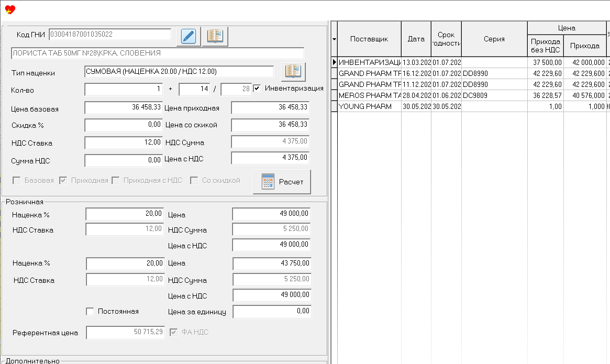Viewport: 610px width, 364px height.
Task: Click the red heart application icon
Action: (x=10, y=9)
